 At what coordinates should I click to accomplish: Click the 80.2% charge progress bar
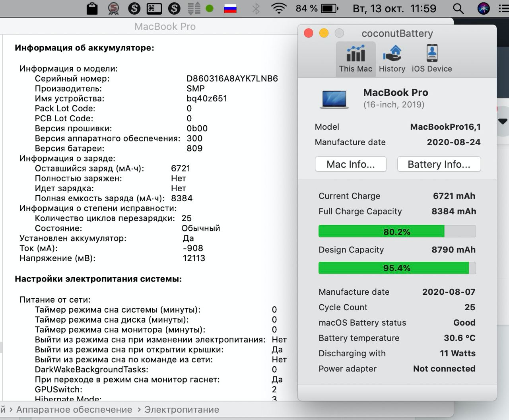397,231
